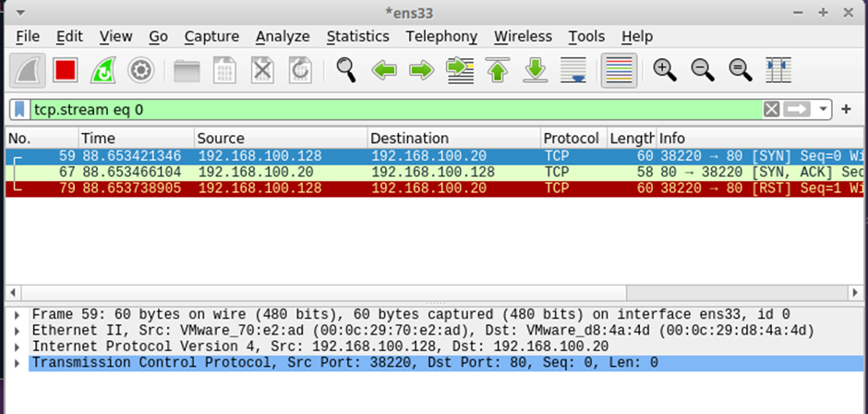This screenshot has width=868, height=414.
Task: Jump to the last packet
Action: click(536, 70)
